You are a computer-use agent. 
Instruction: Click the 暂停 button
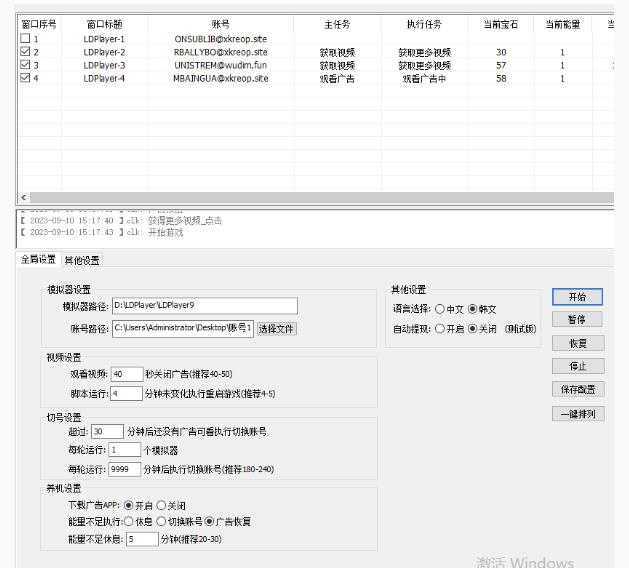coord(577,320)
